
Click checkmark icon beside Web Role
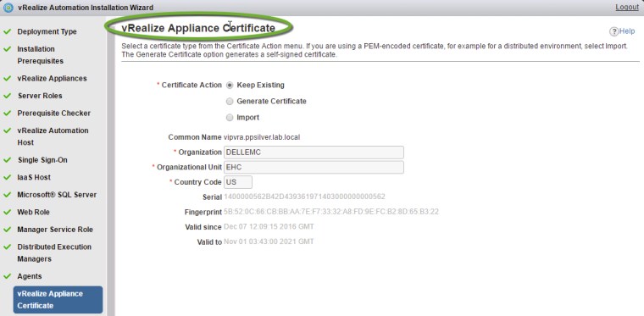click(7, 212)
